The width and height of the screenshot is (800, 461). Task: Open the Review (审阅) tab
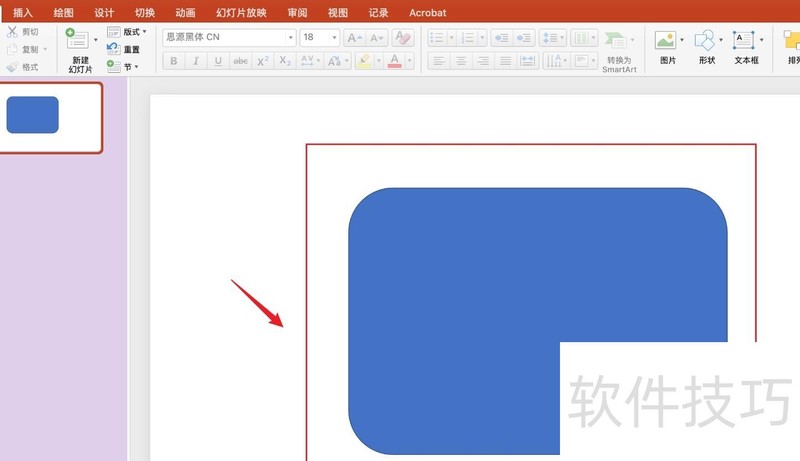(x=297, y=13)
